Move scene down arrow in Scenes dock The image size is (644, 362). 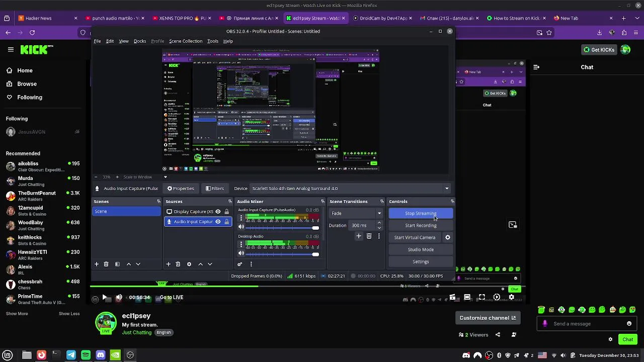138,264
